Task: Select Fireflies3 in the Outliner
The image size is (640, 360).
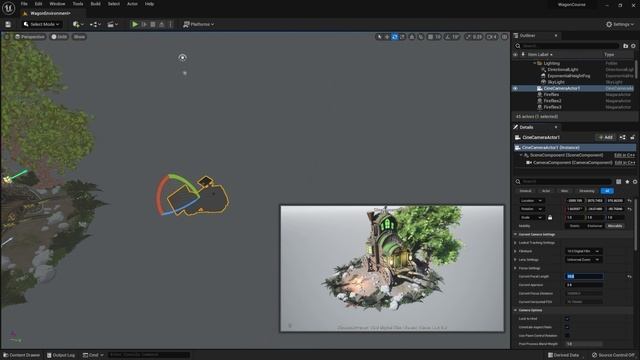Action: click(x=552, y=107)
